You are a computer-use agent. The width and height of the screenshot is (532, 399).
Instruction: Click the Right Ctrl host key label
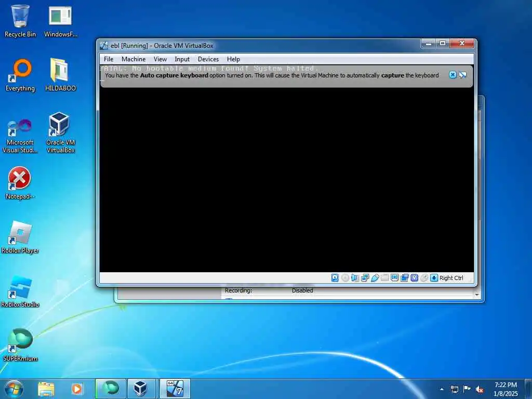click(451, 278)
